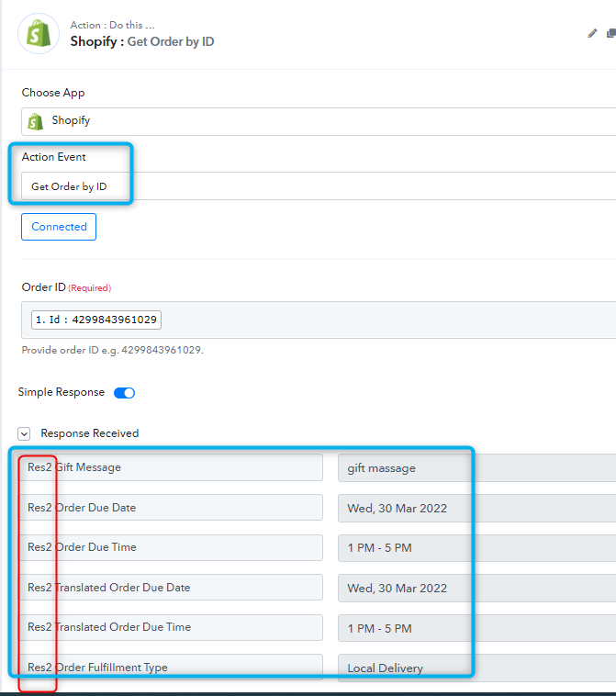
Task: Click Order Due Time value 1 PM - 5 PM
Action: point(476,548)
